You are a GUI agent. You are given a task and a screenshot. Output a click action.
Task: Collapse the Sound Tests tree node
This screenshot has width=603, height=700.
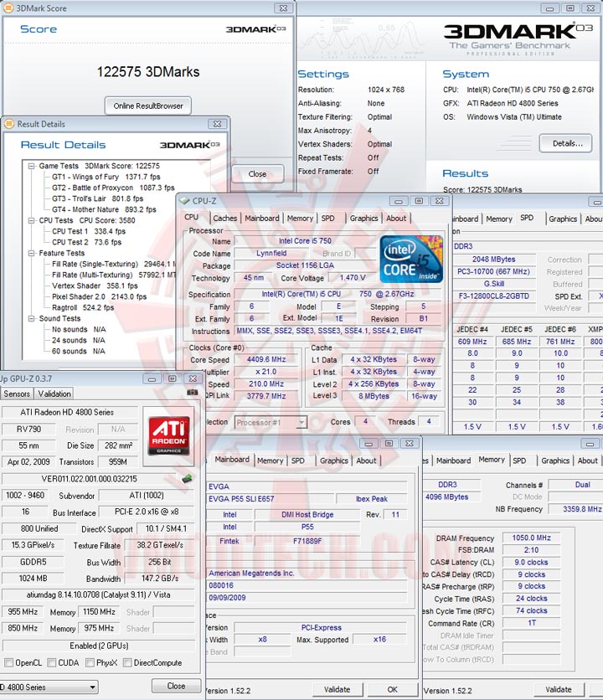pos(31,319)
